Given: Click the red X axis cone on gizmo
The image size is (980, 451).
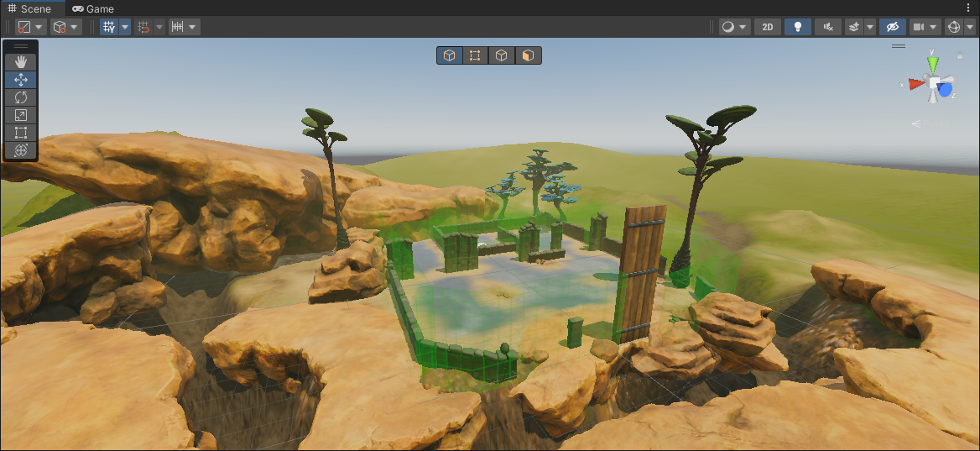Looking at the screenshot, I should (915, 84).
